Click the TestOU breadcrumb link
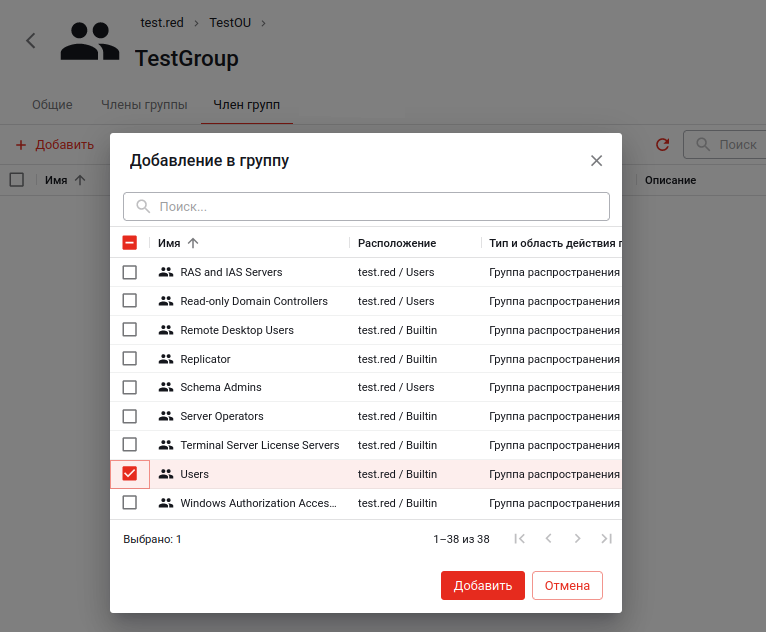Viewport: 766px width, 632px height. point(230,22)
